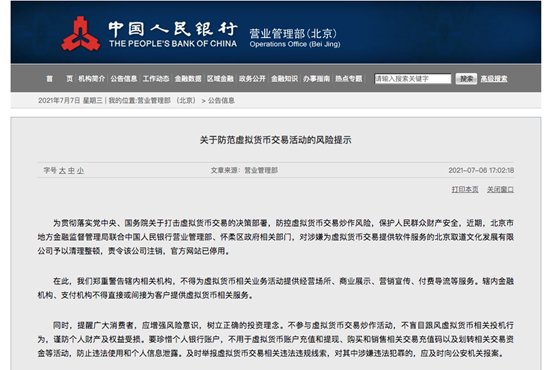
Task: Set font size to 小
Action: pos(80,171)
